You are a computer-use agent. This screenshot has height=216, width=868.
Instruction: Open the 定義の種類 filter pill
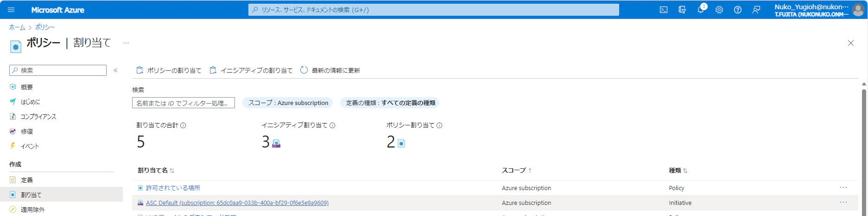tap(390, 103)
